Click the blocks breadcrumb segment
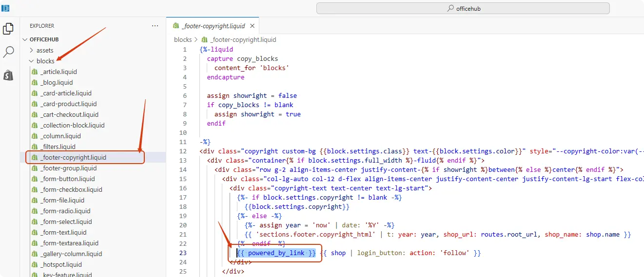This screenshot has width=644, height=277. click(x=183, y=40)
